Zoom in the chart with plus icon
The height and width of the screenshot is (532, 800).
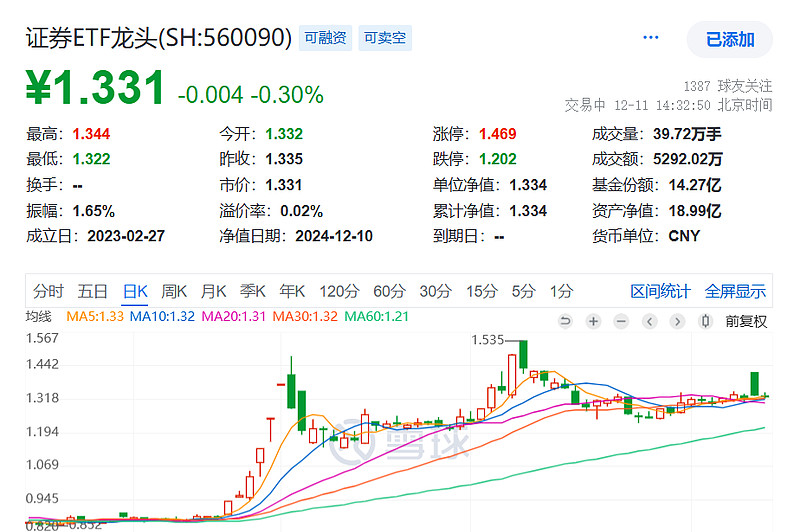tap(593, 321)
